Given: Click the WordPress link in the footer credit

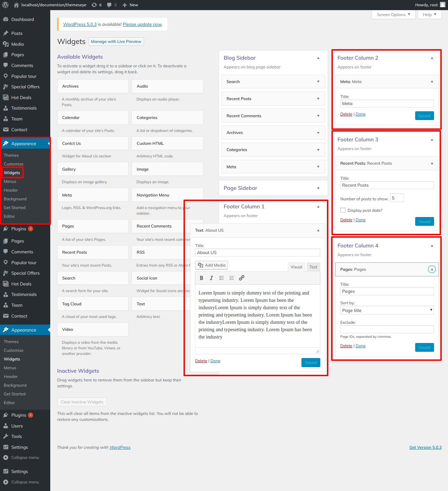Looking at the screenshot, I should pos(120,447).
